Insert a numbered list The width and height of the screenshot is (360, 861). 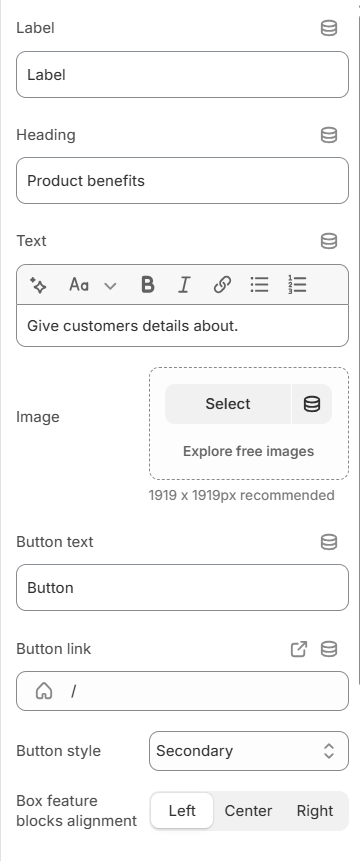pyautogui.click(x=297, y=285)
